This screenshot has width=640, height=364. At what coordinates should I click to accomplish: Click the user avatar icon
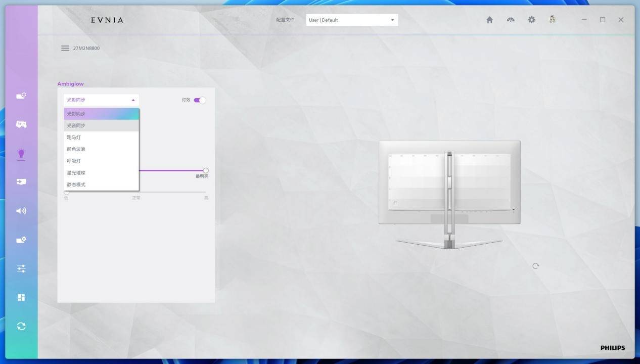[552, 20]
